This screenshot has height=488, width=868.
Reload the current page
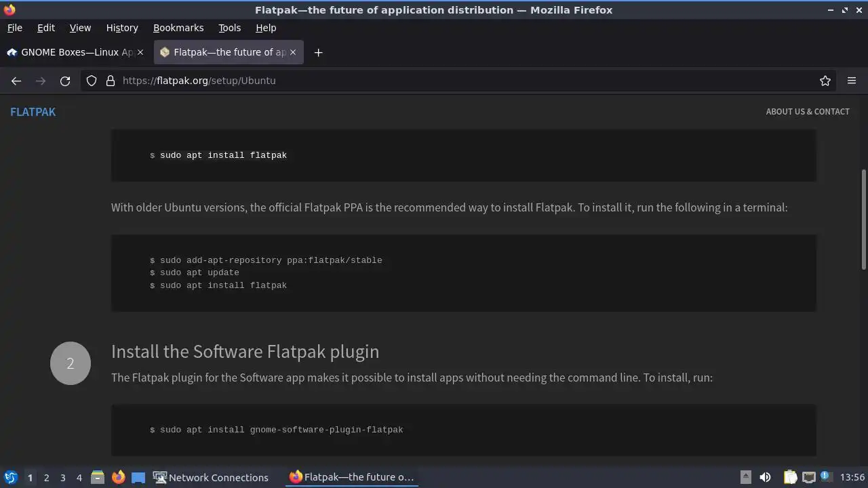coord(65,81)
